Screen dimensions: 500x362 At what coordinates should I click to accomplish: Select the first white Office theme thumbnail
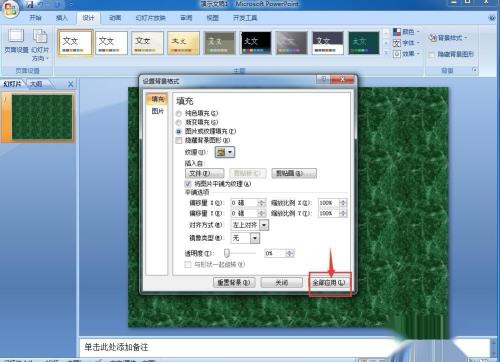click(75, 43)
